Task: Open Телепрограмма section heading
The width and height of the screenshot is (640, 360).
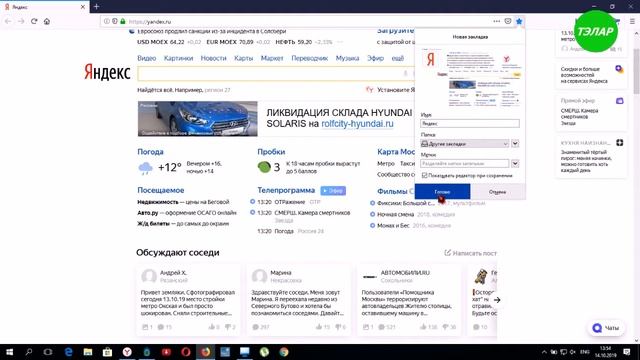Action: point(286,190)
